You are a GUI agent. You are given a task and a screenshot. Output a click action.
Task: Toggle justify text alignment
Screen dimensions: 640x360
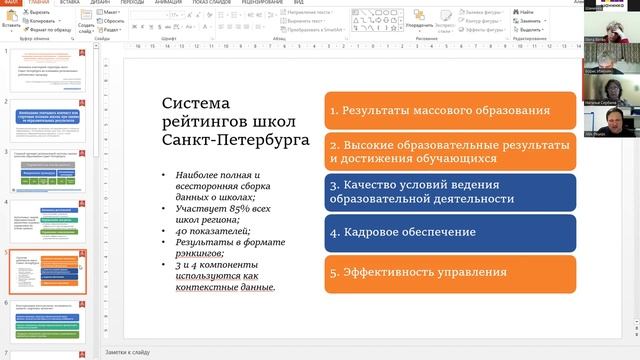246,27
